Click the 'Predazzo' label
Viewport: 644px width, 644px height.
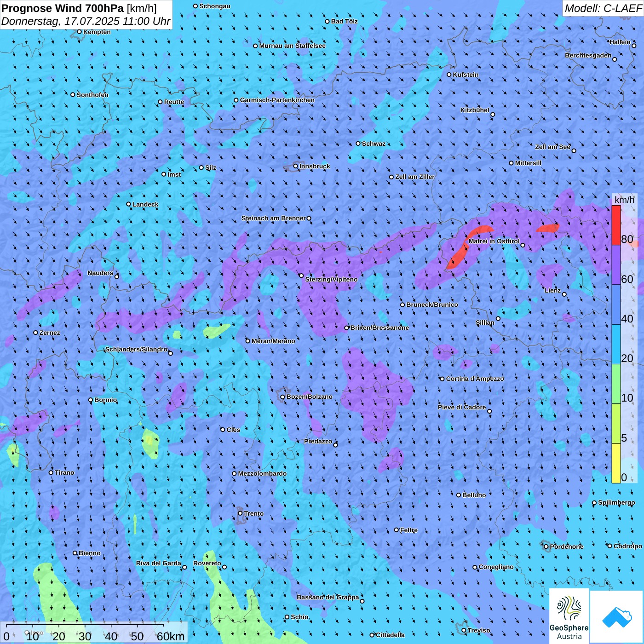point(318,441)
